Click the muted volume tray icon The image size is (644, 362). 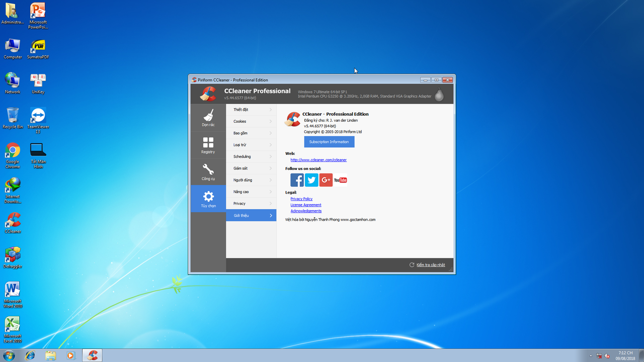(x=607, y=356)
